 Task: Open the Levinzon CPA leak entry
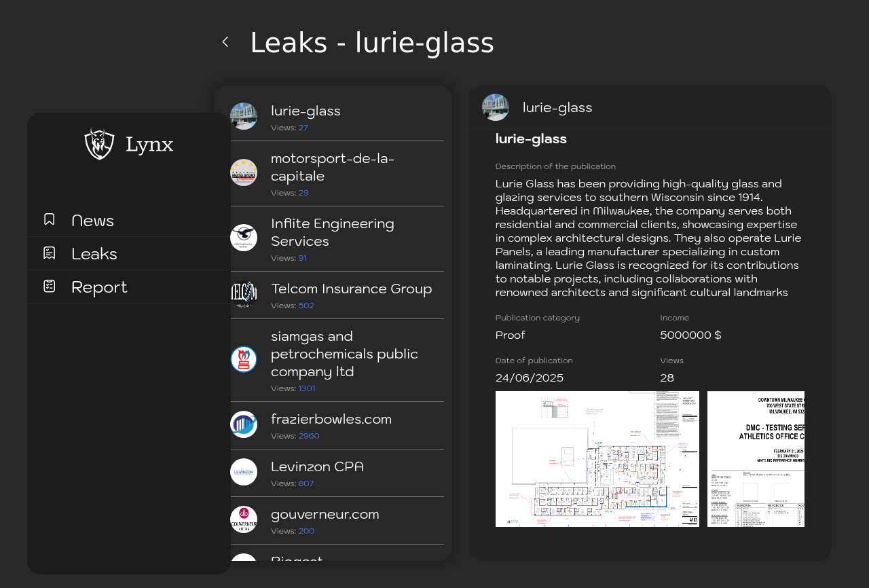[337, 473]
